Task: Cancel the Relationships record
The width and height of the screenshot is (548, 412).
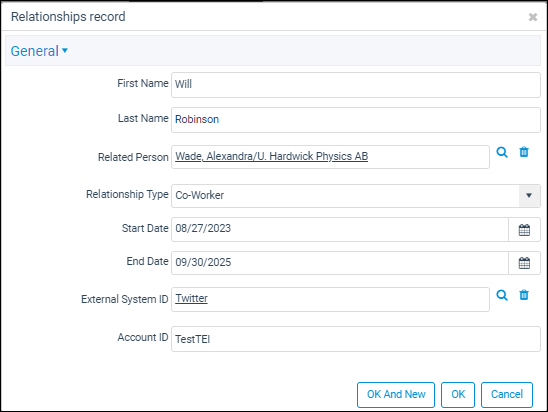Action: (x=507, y=395)
